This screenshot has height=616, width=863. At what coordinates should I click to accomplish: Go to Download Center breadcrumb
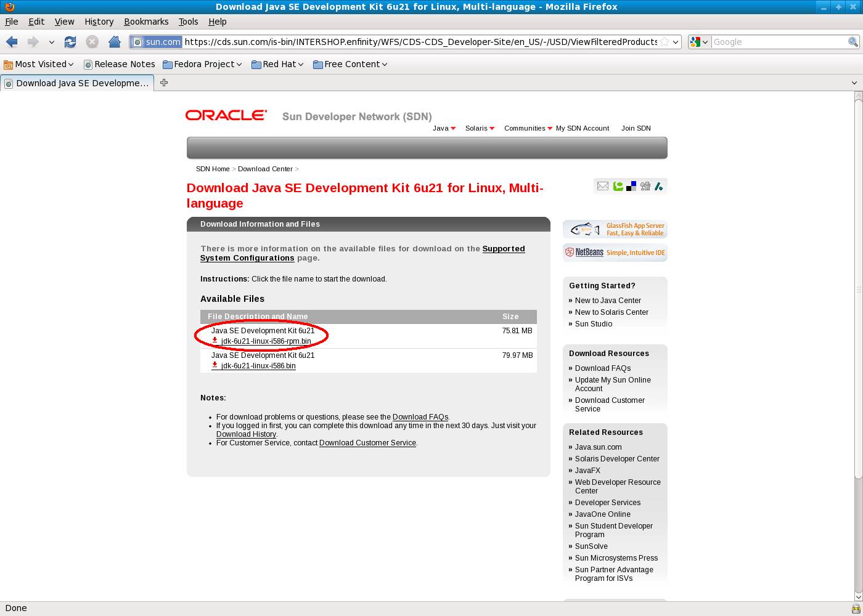tap(265, 169)
